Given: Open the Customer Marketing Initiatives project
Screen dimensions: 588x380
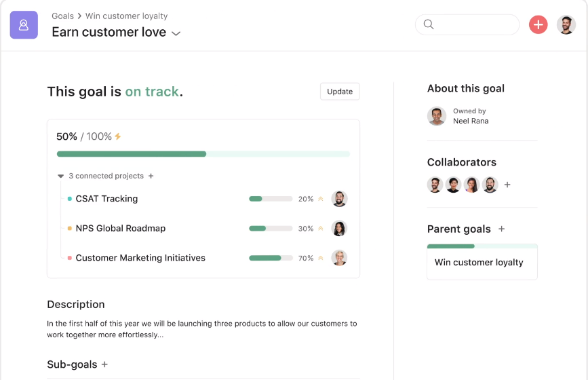Looking at the screenshot, I should (x=140, y=258).
